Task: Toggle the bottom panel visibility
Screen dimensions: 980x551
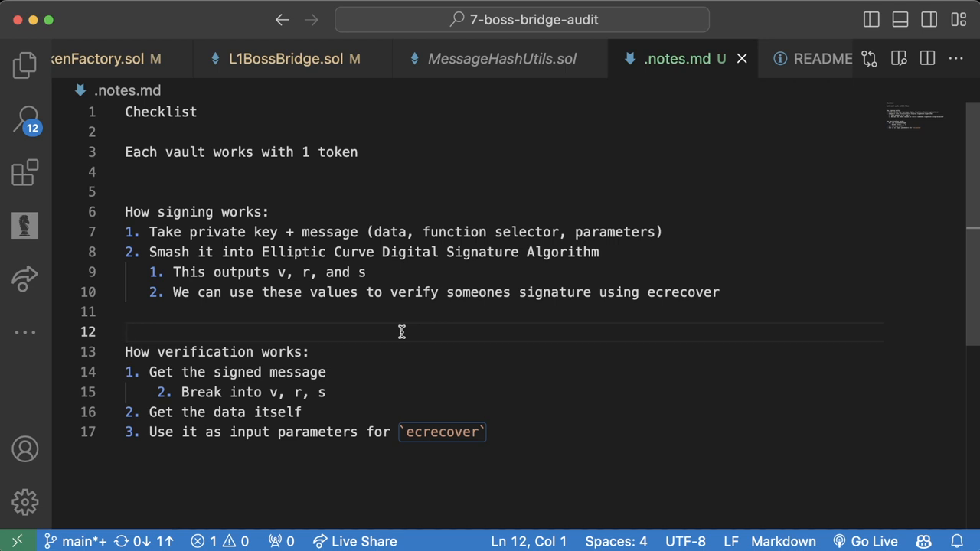Action: [900, 20]
